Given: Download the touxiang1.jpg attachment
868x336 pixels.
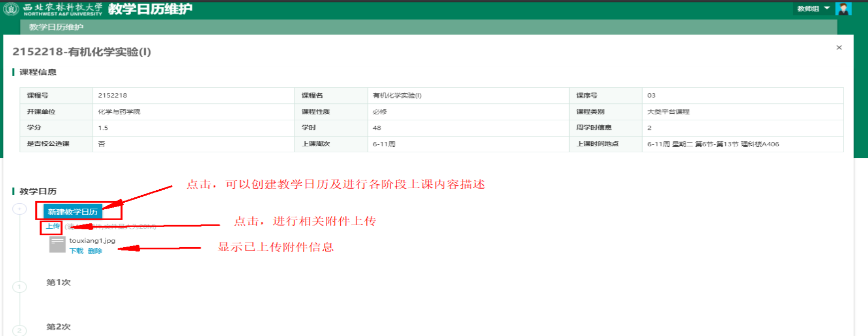Looking at the screenshot, I should [x=76, y=251].
